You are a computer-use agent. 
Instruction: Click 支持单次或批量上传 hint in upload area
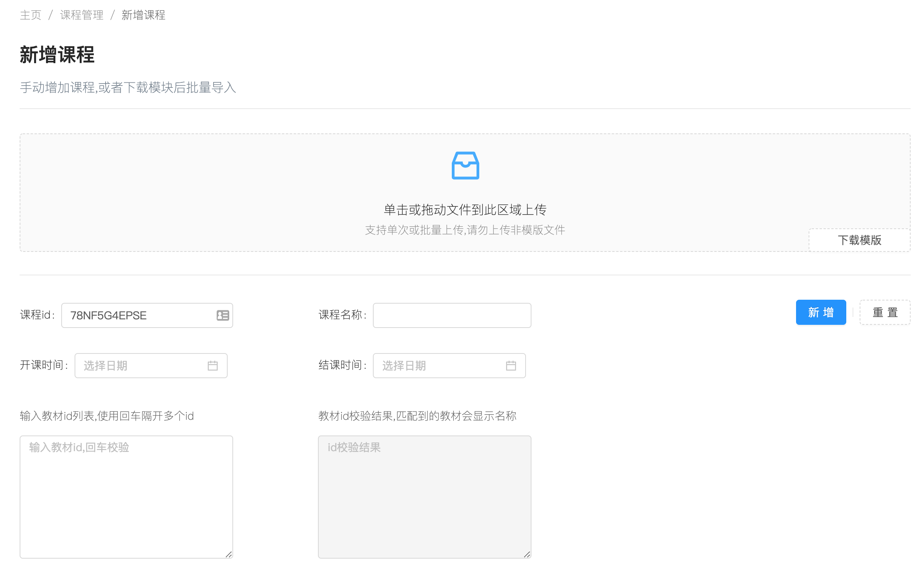point(465,230)
